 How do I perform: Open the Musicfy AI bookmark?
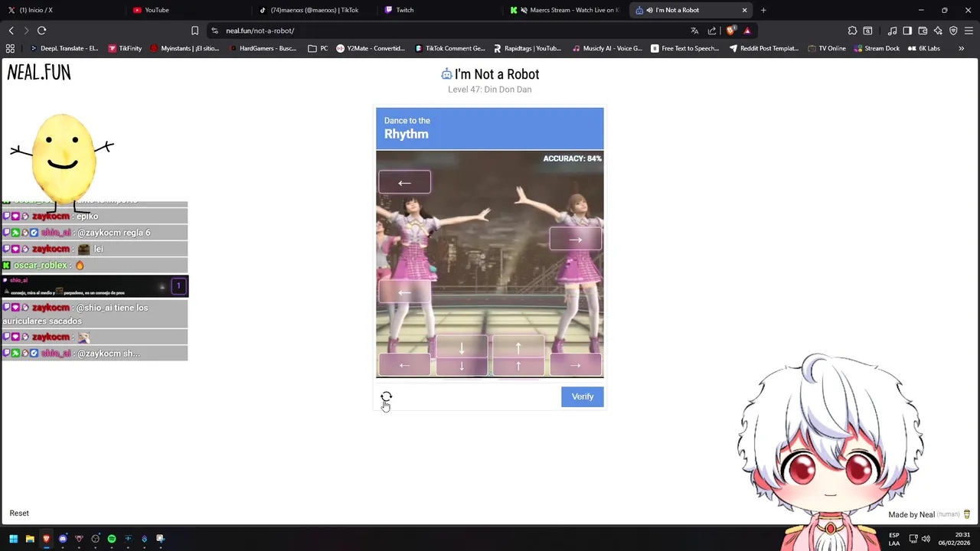pos(607,48)
